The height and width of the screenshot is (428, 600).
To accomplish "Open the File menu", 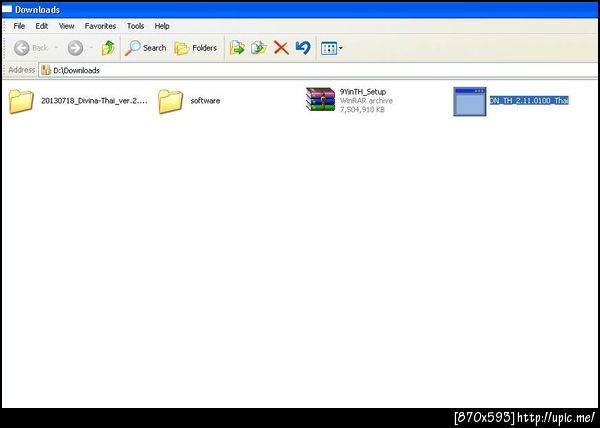I will [19, 26].
